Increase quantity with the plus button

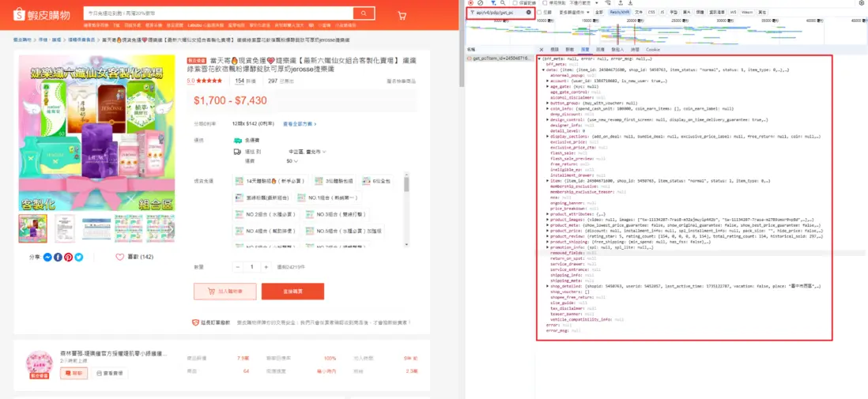pyautogui.click(x=266, y=267)
